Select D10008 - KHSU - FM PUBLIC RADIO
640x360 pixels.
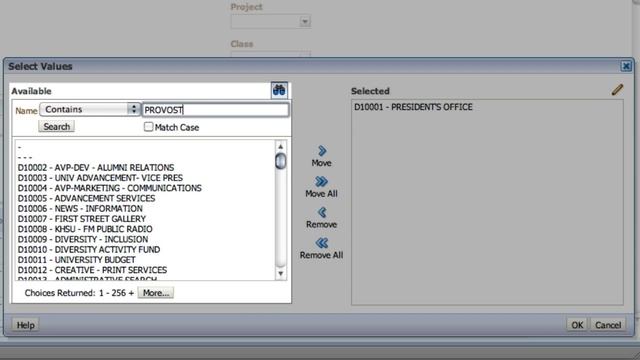(85, 229)
